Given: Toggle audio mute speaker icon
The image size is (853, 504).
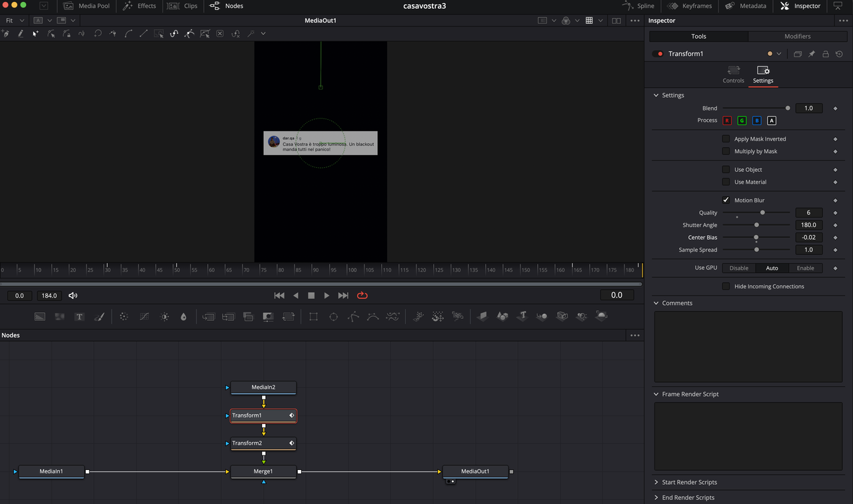Looking at the screenshot, I should click(x=73, y=296).
